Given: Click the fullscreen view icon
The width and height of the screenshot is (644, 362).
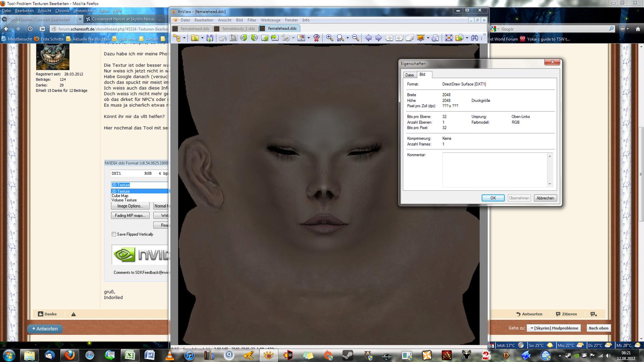Looking at the screenshot, I should pyautogui.click(x=449, y=38).
